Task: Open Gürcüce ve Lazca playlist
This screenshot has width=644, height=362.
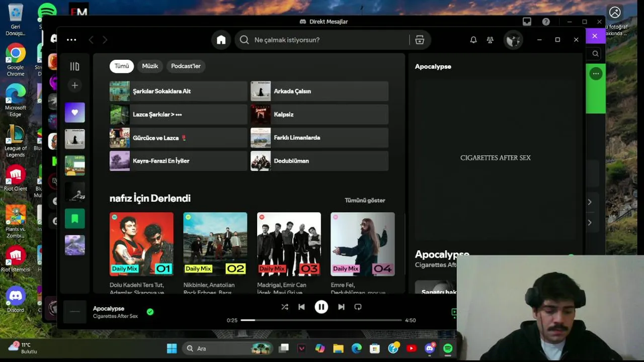Action: click(179, 138)
